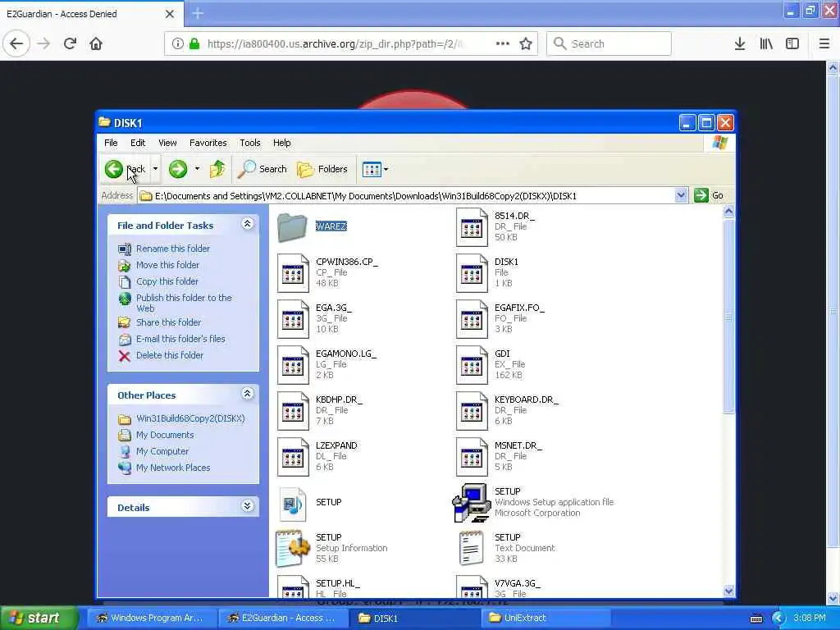Select the SETUP Windows Setup application icon
The height and width of the screenshot is (630, 840).
(x=472, y=503)
